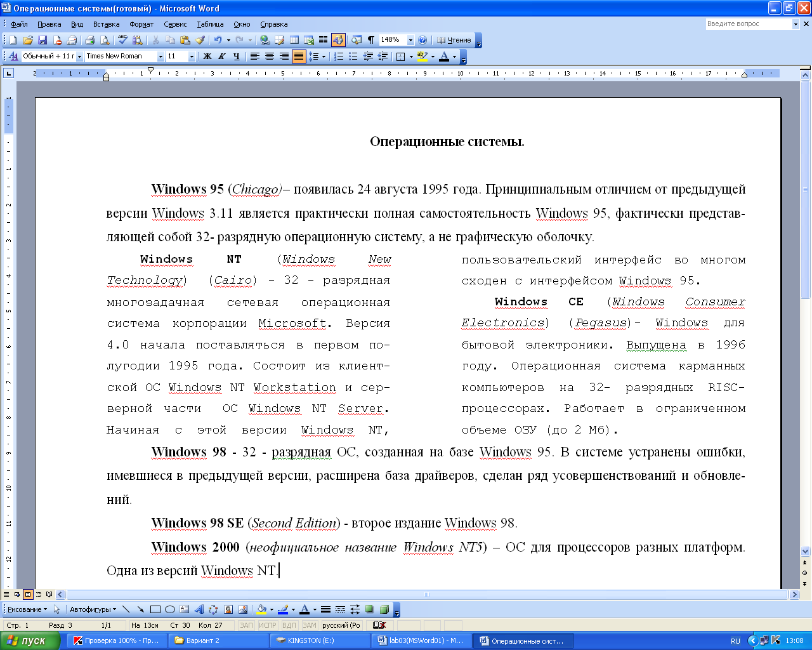Open the Рисование drawing menu
The image size is (812, 650).
27,609
